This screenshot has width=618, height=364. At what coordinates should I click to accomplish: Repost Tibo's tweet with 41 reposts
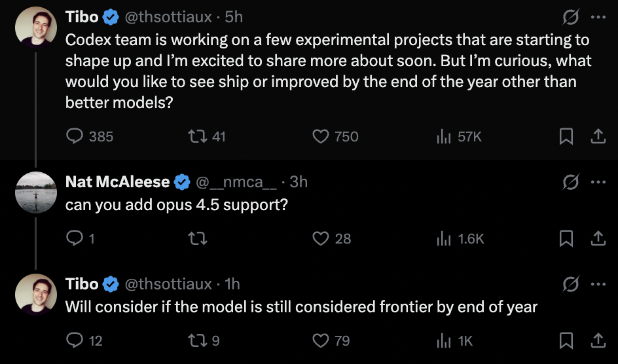(x=196, y=136)
